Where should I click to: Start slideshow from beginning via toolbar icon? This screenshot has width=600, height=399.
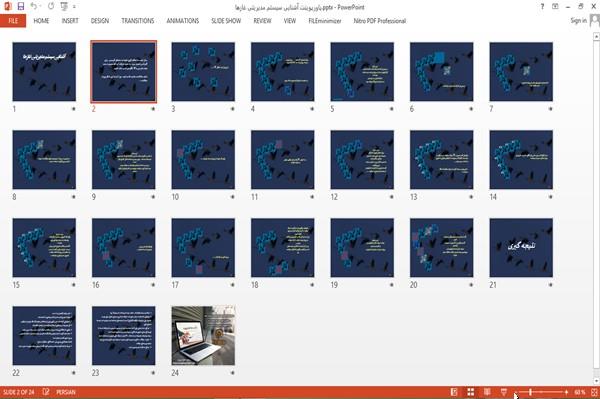pyautogui.click(x=64, y=6)
